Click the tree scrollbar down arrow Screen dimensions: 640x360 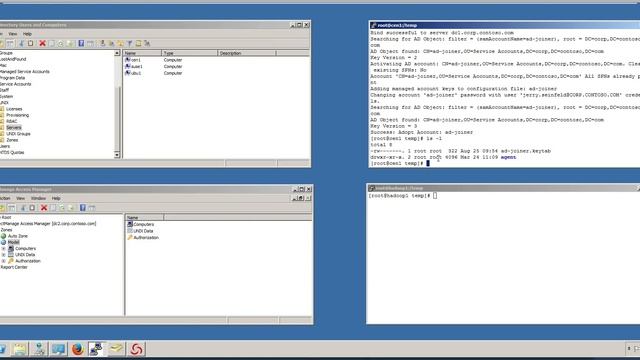click(117, 155)
